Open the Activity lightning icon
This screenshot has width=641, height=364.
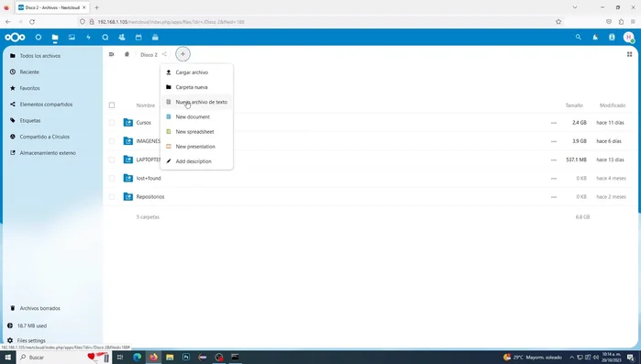88,38
